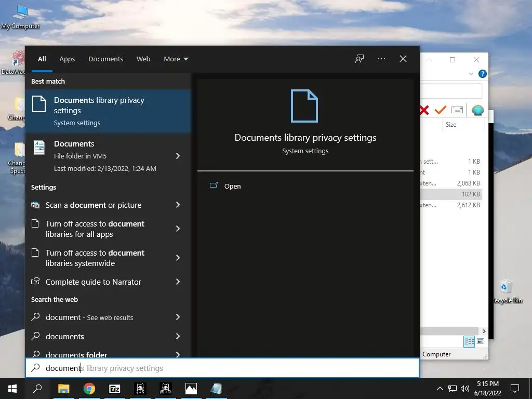This screenshot has height=399, width=532.
Task: Click the orange checkmark toolbar icon
Action: 441,110
